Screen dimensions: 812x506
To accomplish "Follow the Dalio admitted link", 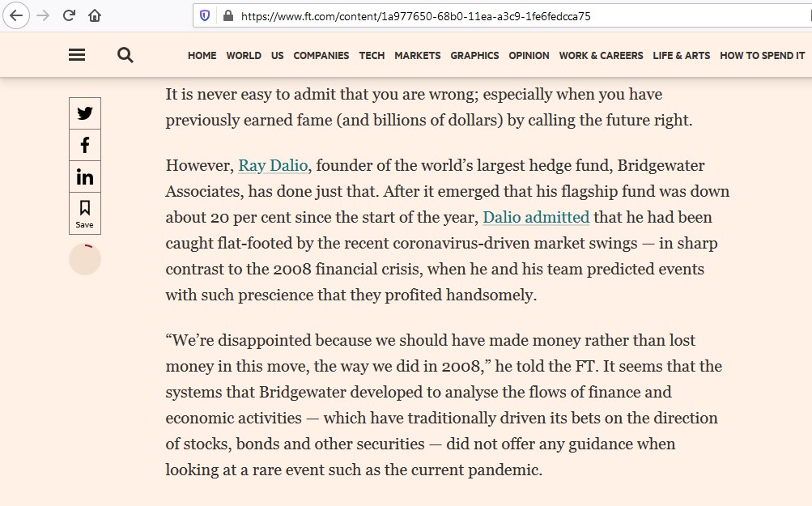I will (x=536, y=218).
